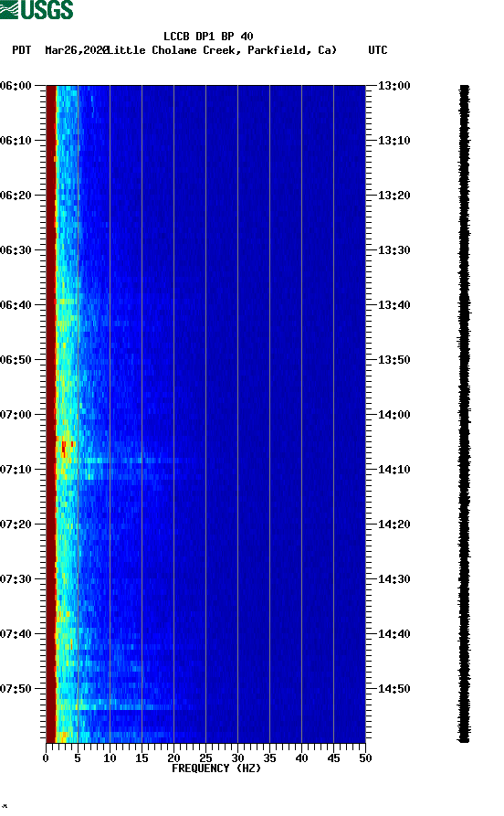Viewport: 504px width, 816px height.
Task: Click the 45 Hz frequency tick label
Action: point(333,758)
